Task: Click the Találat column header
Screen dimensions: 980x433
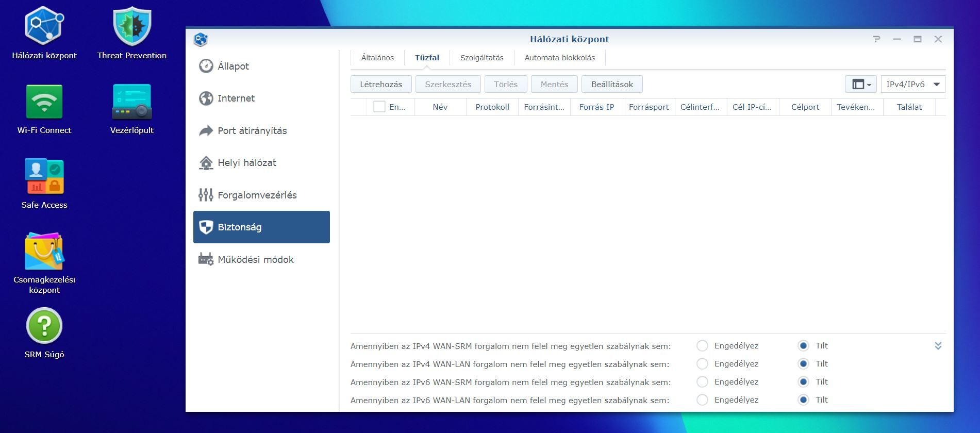Action: tap(909, 107)
